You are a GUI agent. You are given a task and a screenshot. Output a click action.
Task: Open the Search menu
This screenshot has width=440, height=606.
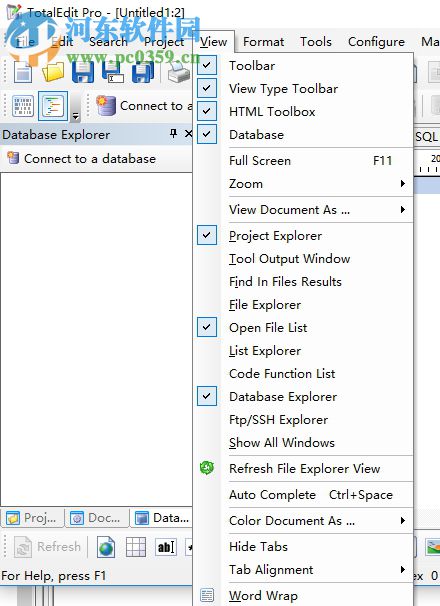(x=108, y=41)
